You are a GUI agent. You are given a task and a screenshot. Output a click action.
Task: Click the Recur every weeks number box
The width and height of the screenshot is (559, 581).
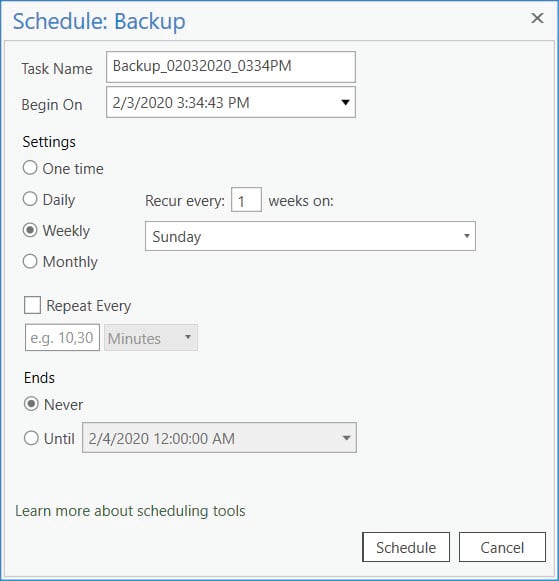pos(246,200)
